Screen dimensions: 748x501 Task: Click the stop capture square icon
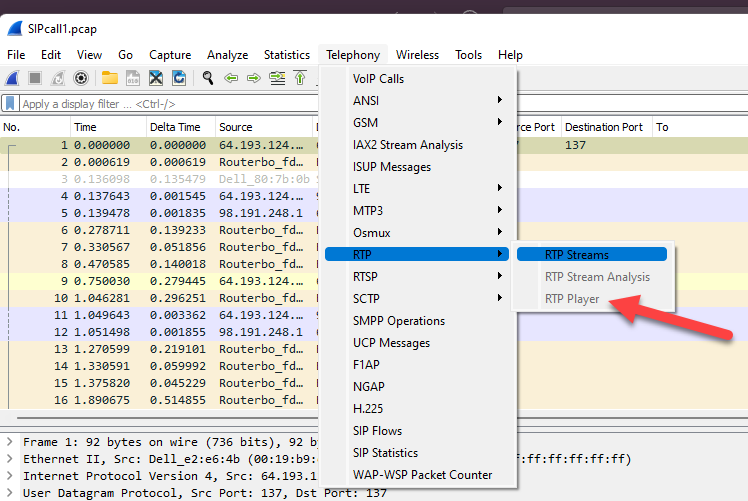pyautogui.click(x=35, y=78)
